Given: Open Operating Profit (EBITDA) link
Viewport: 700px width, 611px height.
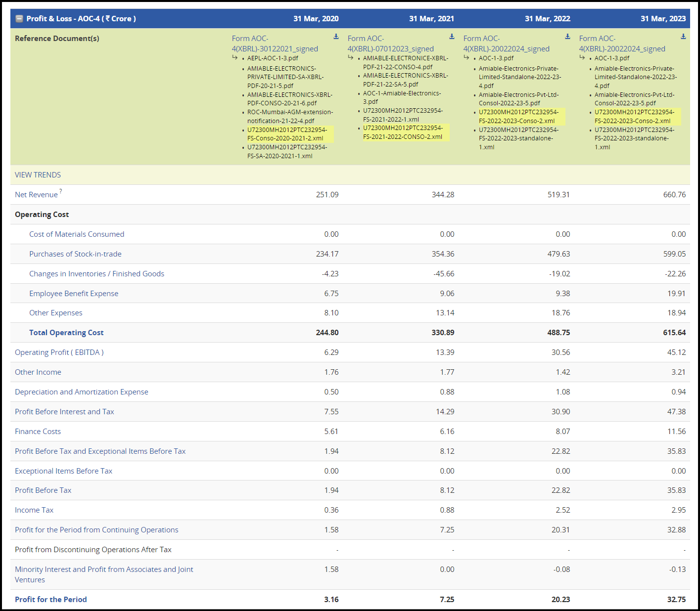Looking at the screenshot, I should (x=59, y=352).
